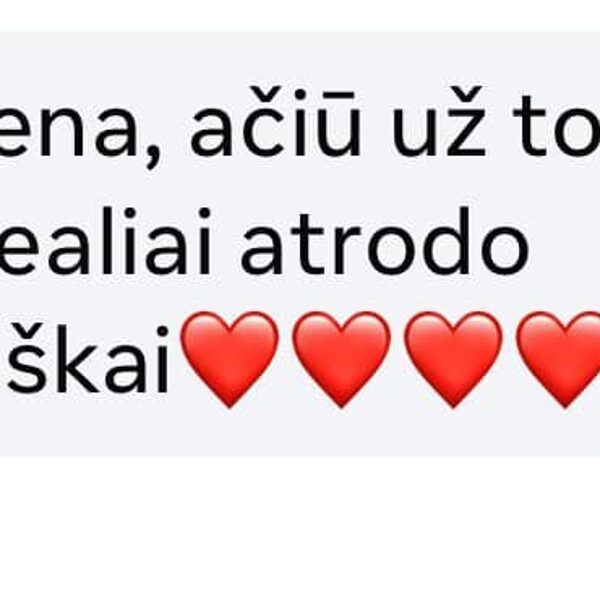Click the word "atrodo" in the message
The width and height of the screenshot is (600, 600).
tap(385, 241)
